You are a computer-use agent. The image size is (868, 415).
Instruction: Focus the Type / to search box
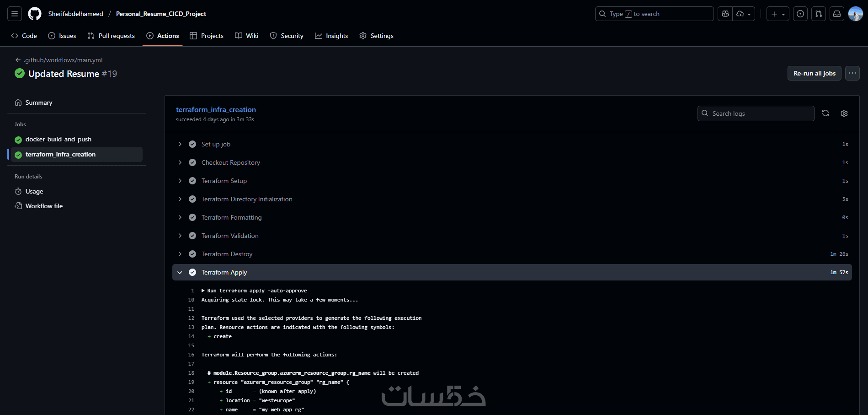[654, 14]
